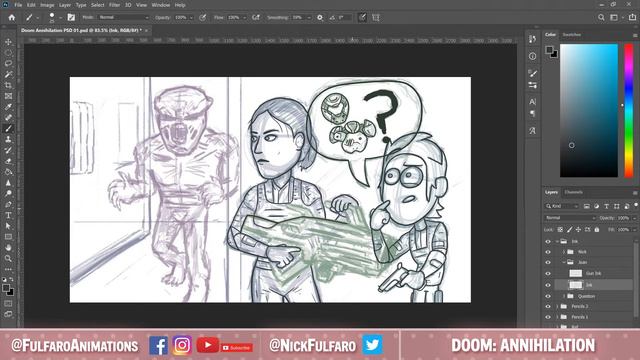The width and height of the screenshot is (640, 360).
Task: Toggle symmetry paint options butterfly icon
Action: (x=376, y=18)
